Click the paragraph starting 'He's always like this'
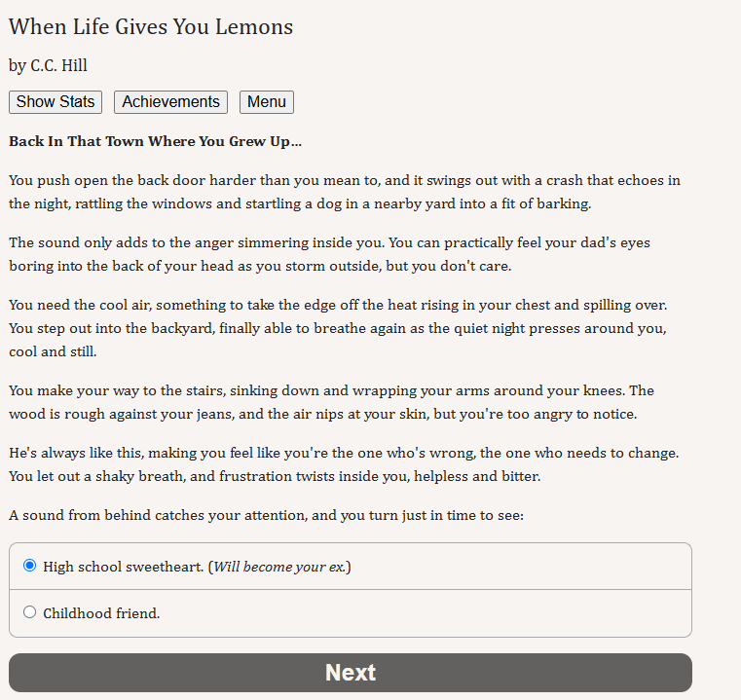 tap(344, 464)
